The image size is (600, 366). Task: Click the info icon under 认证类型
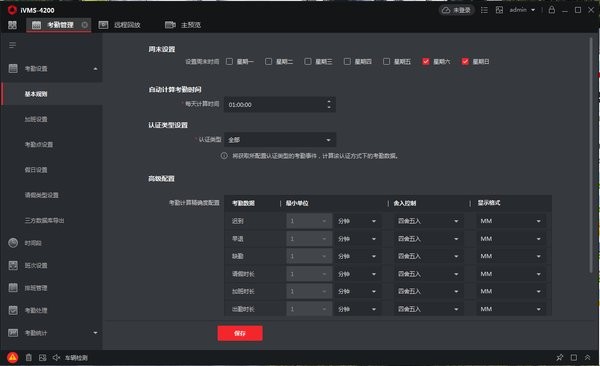pyautogui.click(x=224, y=156)
